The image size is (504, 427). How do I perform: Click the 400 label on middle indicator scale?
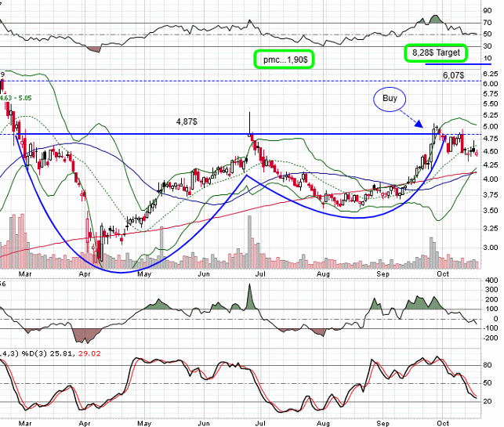click(491, 280)
